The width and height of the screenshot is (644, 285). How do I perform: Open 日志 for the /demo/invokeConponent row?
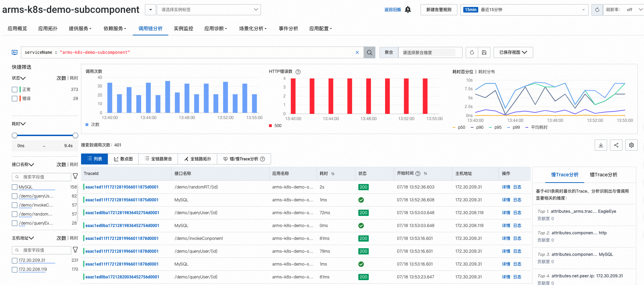(x=517, y=238)
